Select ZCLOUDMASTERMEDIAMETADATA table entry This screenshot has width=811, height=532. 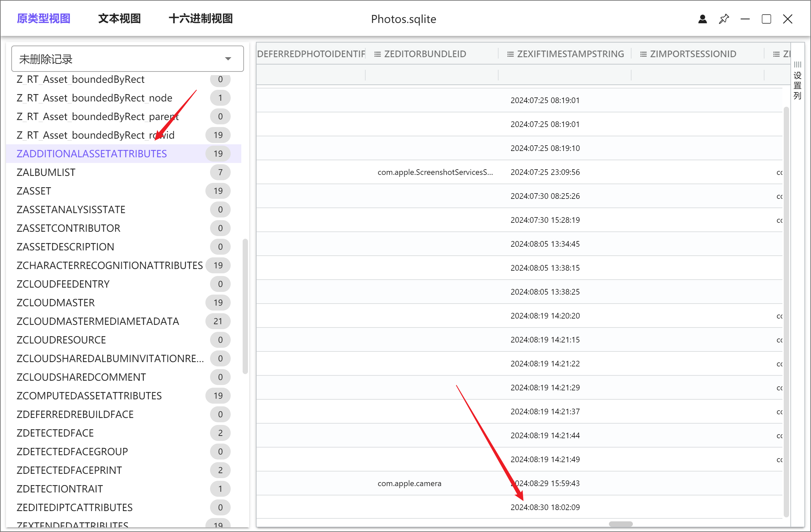coord(98,321)
